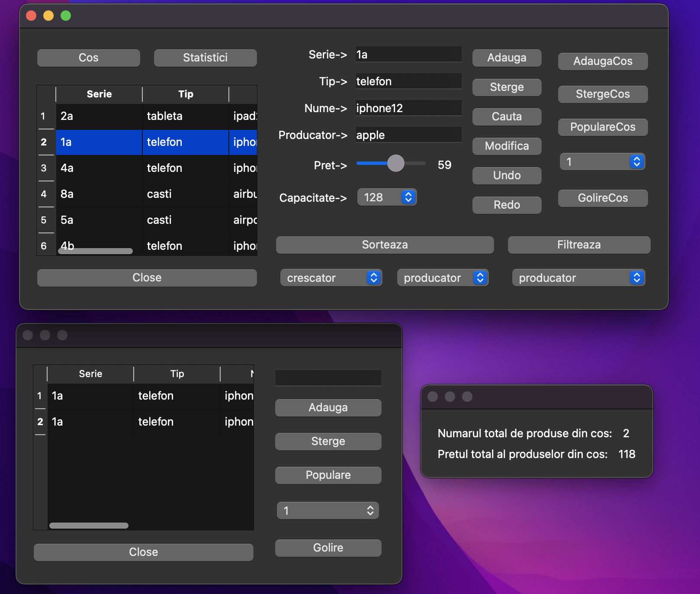Open the crescator sort order dropdown
Viewport: 700px width, 594px height.
coord(331,278)
